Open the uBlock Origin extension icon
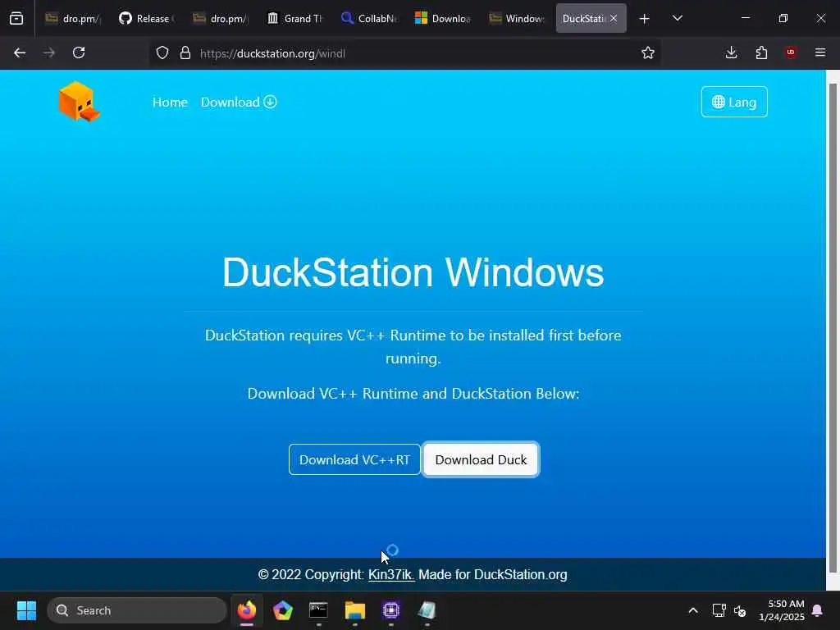The width and height of the screenshot is (840, 630). (791, 52)
